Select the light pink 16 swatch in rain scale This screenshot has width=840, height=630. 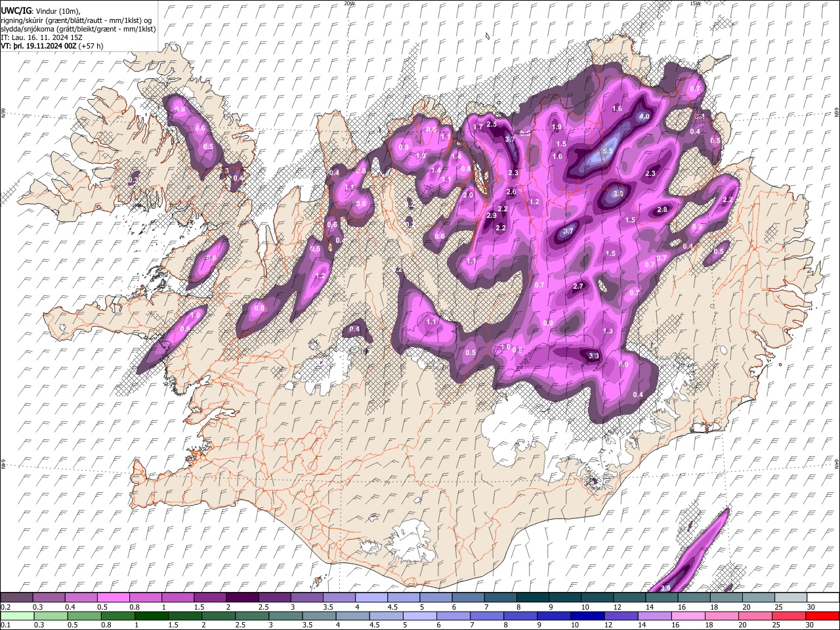[x=688, y=616]
